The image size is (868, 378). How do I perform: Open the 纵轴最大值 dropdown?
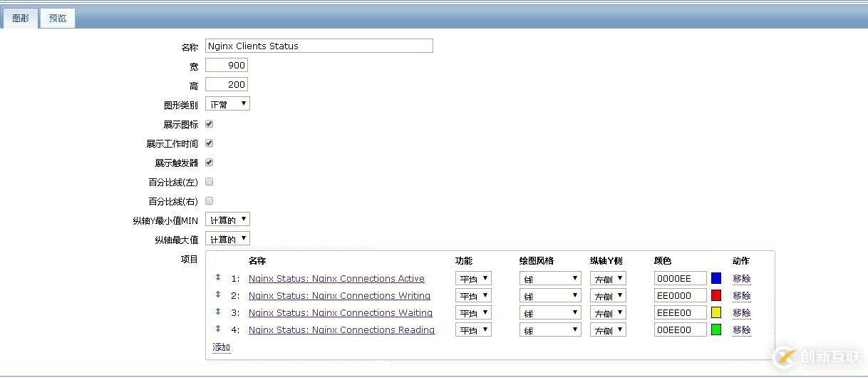click(227, 239)
